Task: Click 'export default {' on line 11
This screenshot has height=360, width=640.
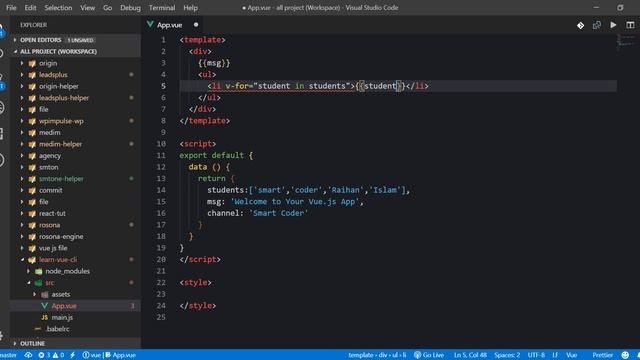Action: (216, 156)
